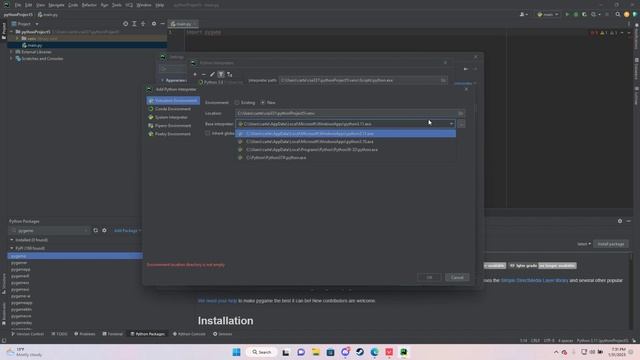Click Expand All icon in Project panel
640x360 pixels.
pyautogui.click(x=134, y=24)
